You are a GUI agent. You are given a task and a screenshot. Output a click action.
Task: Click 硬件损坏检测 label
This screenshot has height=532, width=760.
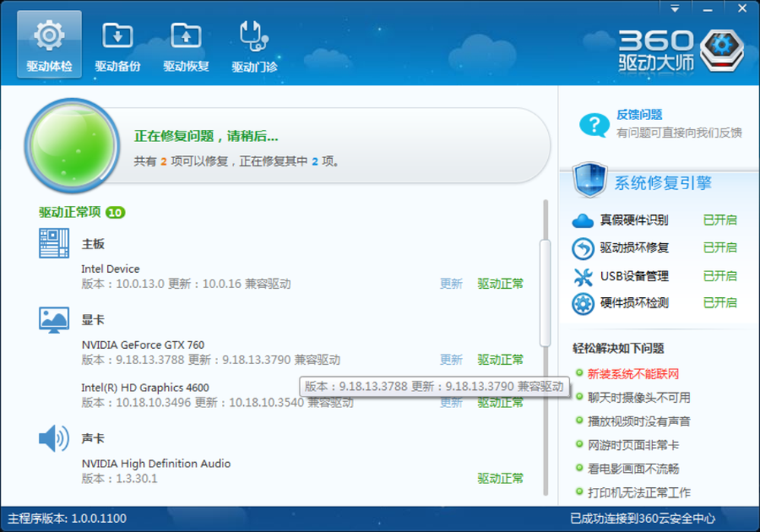(634, 302)
